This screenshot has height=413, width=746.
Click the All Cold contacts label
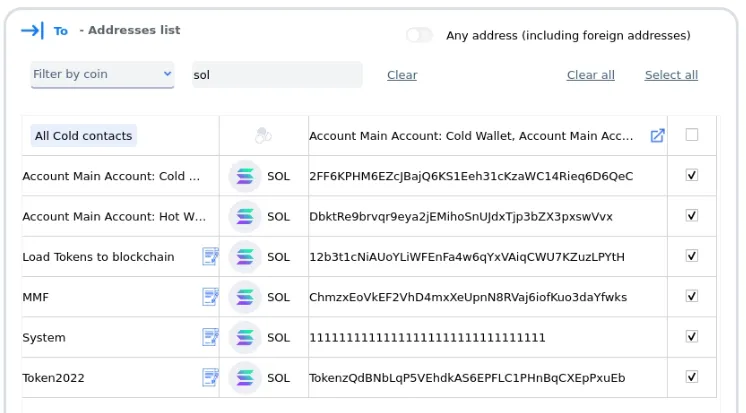coord(83,136)
